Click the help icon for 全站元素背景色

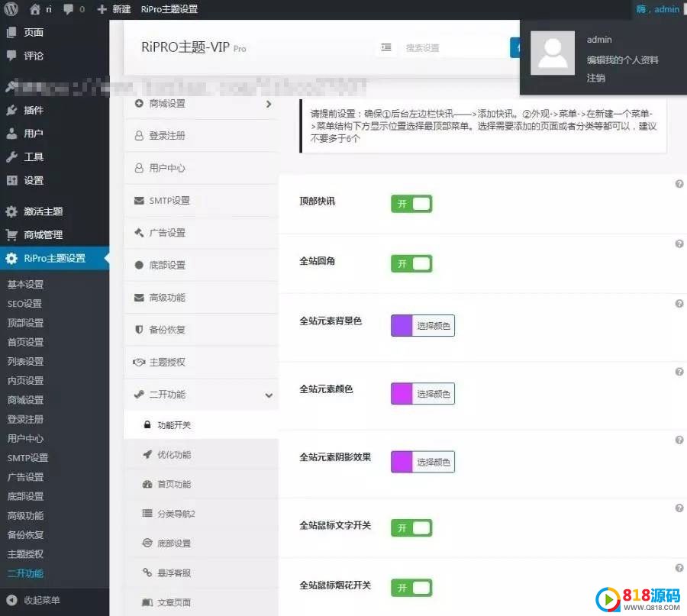coord(679,304)
